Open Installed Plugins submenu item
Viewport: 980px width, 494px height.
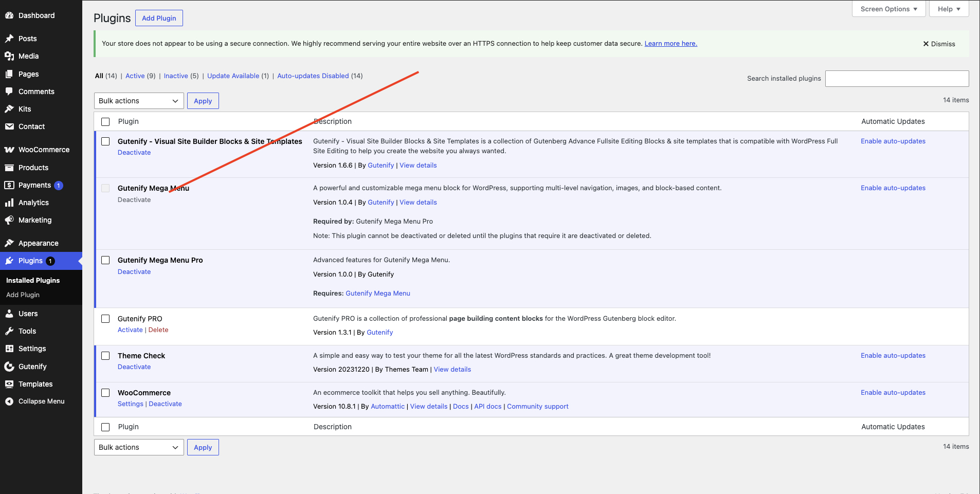point(33,280)
